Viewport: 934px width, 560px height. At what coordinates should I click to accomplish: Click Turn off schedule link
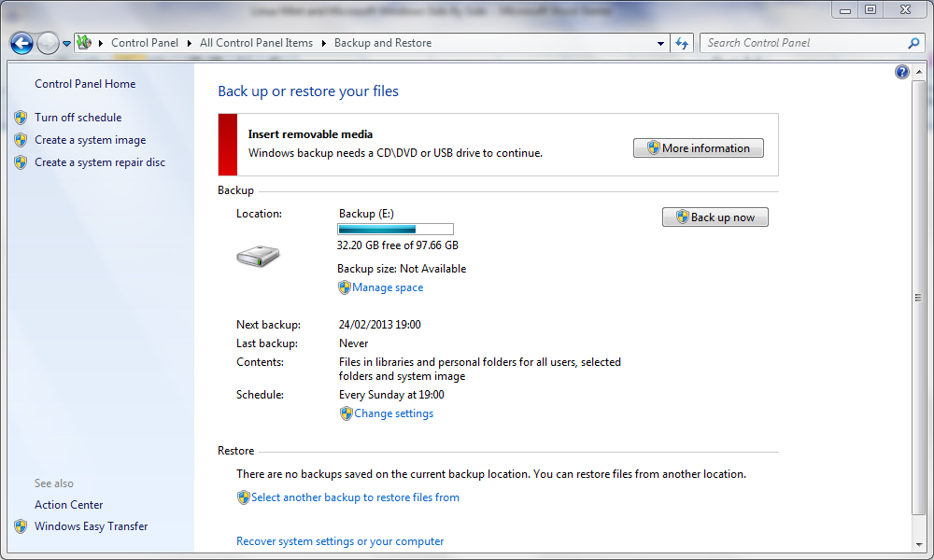(78, 118)
